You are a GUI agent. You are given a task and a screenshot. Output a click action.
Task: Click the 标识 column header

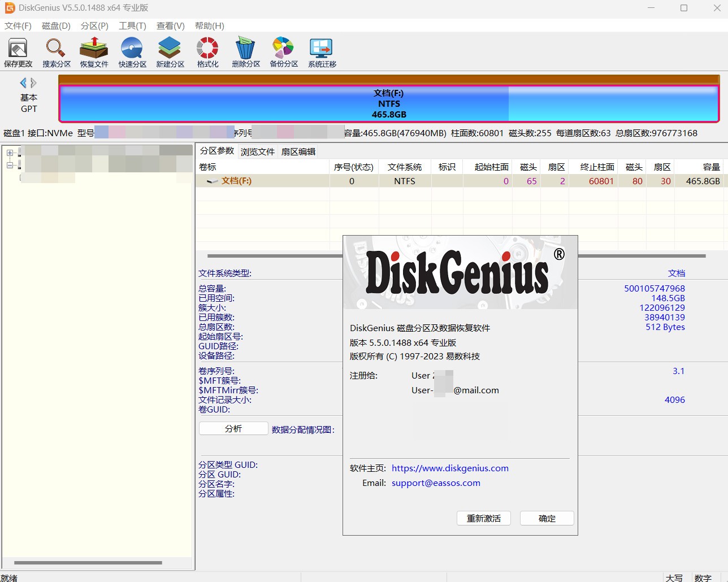click(x=447, y=167)
